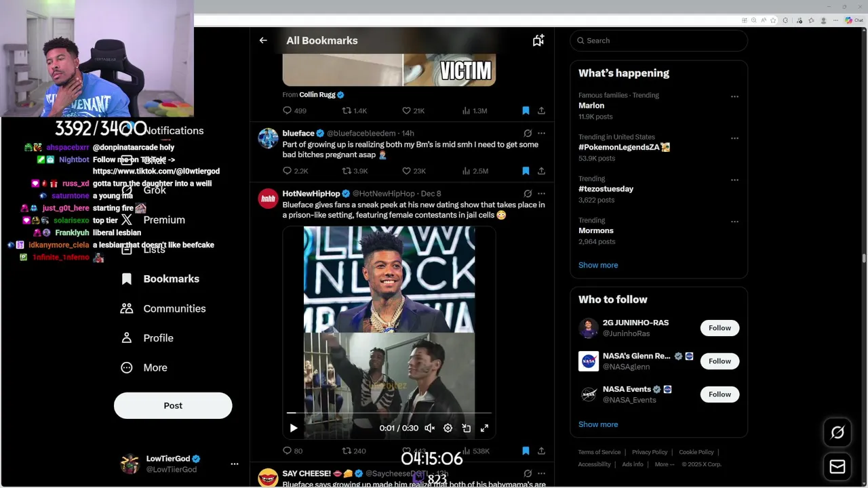
Task: Share the Collin Rugg post
Action: (541, 110)
